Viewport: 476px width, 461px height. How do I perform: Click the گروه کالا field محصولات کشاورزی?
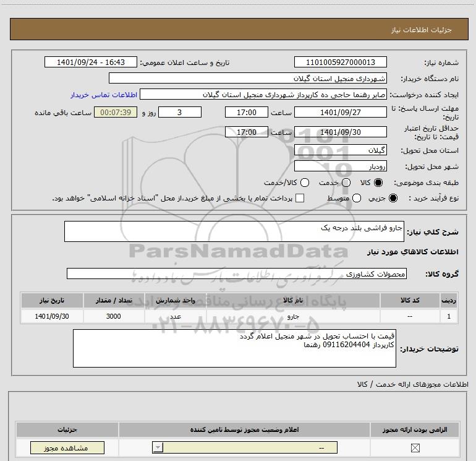pos(237,274)
